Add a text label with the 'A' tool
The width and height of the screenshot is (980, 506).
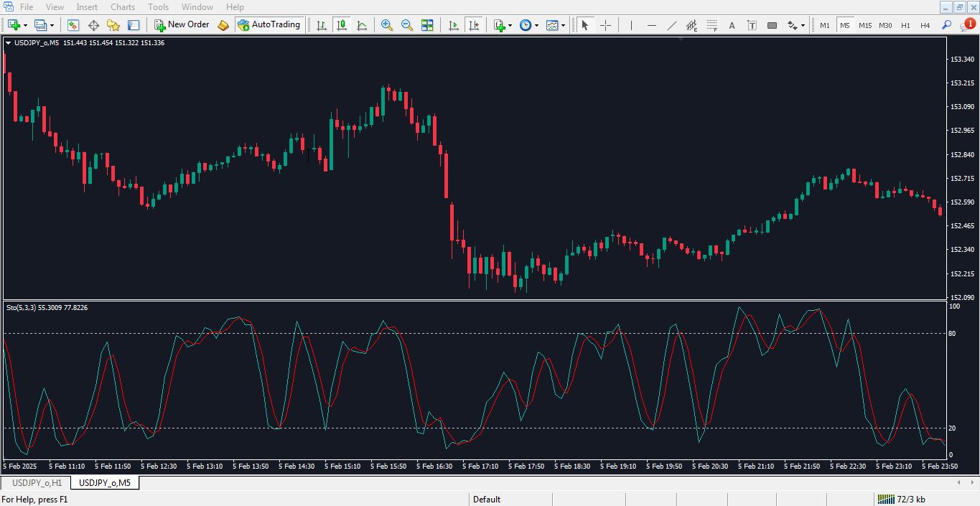732,25
